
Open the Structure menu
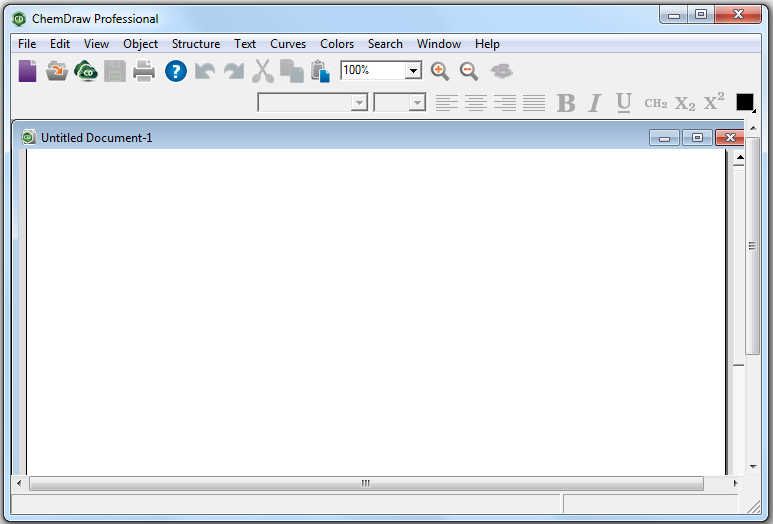tap(196, 44)
